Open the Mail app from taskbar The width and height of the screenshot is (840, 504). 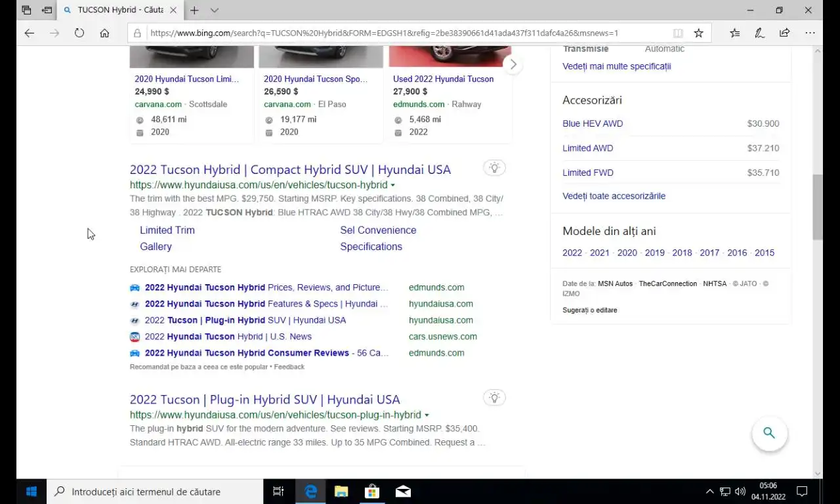click(x=403, y=492)
